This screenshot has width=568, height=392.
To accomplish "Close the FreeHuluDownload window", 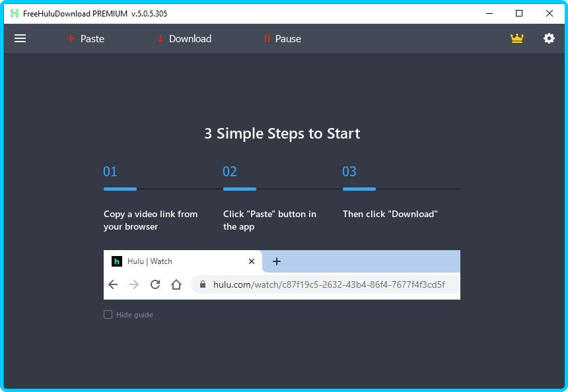I will (x=549, y=13).
